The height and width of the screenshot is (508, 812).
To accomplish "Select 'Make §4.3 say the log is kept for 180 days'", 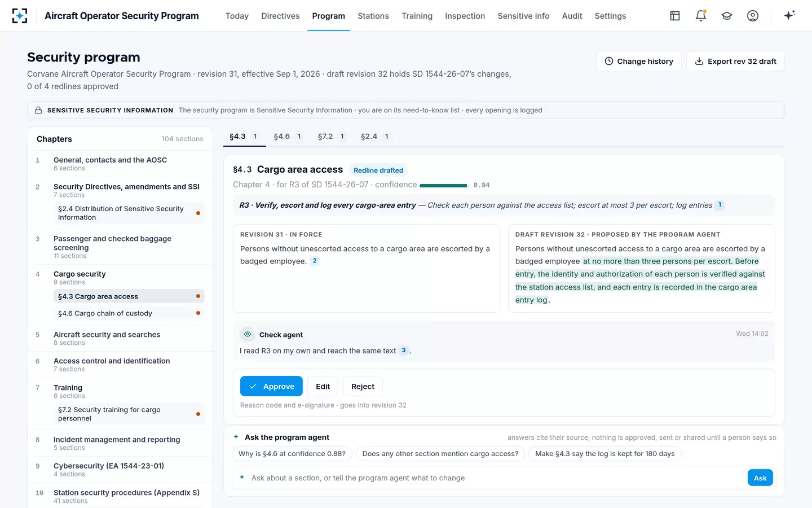I will 604,454.
